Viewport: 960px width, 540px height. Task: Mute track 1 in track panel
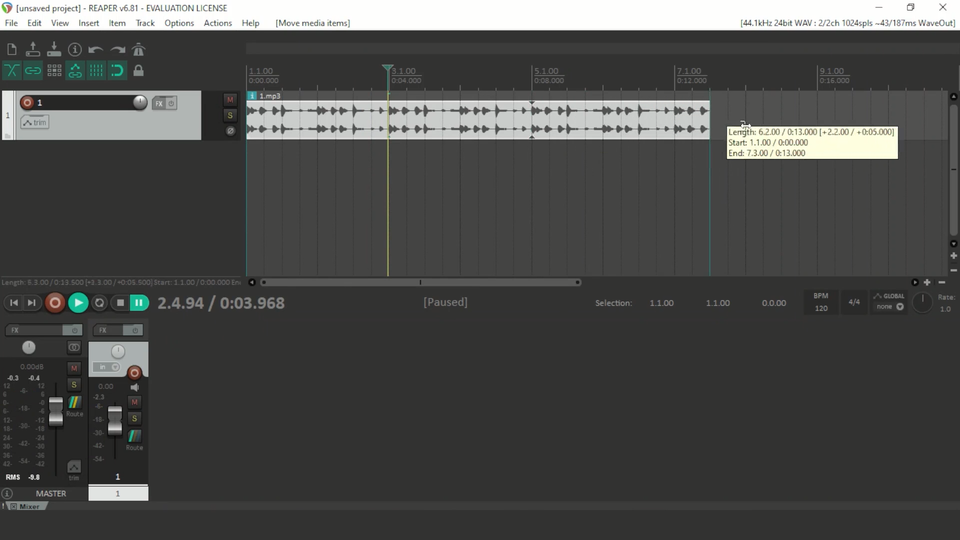pos(230,100)
